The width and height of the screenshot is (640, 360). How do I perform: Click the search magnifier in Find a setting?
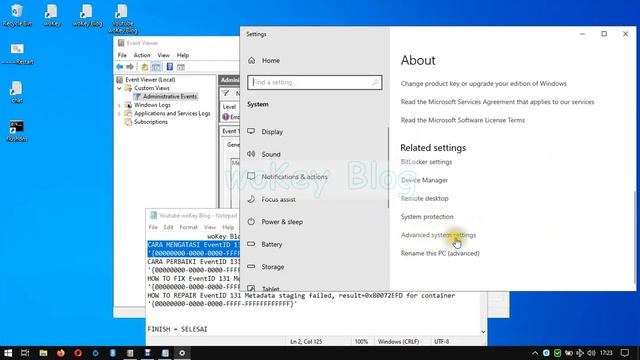(x=375, y=82)
